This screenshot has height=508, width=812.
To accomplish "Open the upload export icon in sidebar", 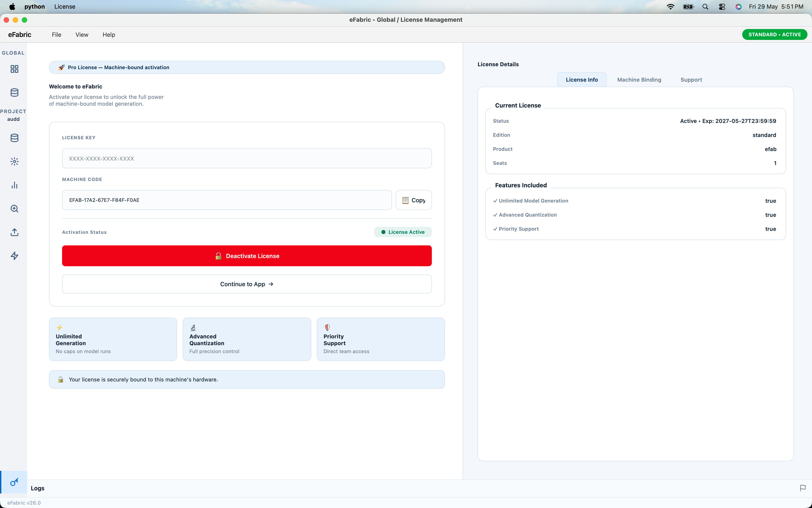I will click(x=14, y=232).
